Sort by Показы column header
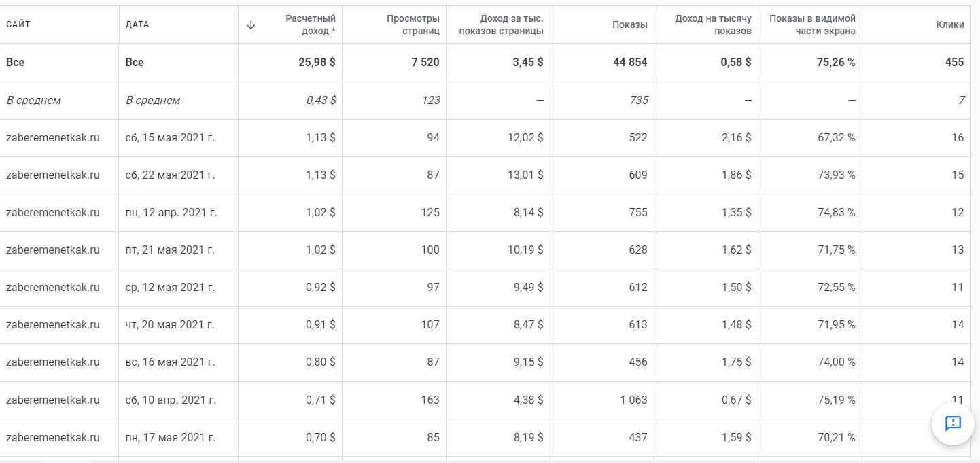 pyautogui.click(x=629, y=24)
